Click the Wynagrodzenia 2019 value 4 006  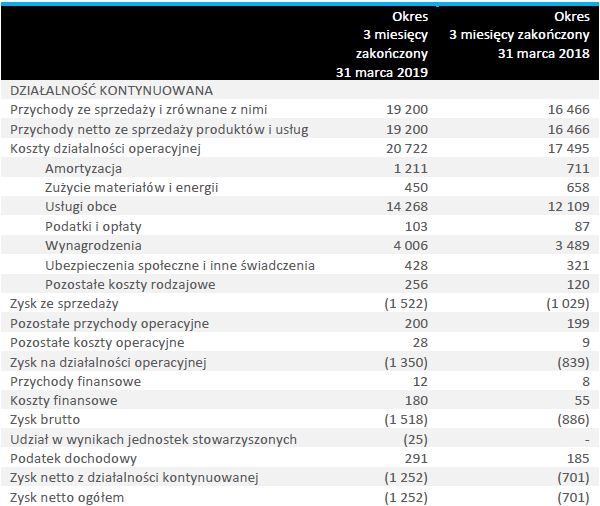[x=411, y=245]
